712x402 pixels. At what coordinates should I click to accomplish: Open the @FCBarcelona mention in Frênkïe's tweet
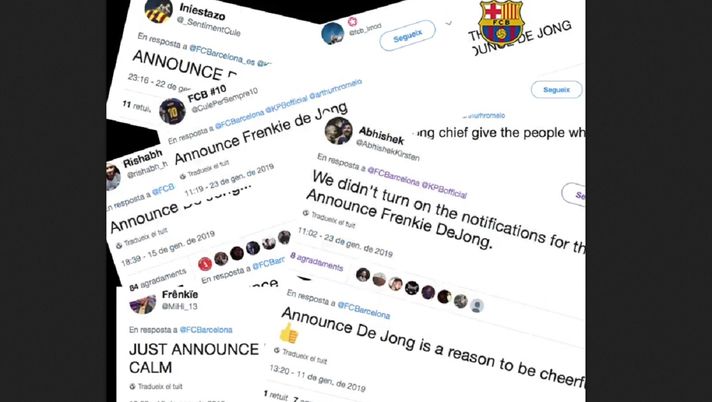click(x=206, y=330)
